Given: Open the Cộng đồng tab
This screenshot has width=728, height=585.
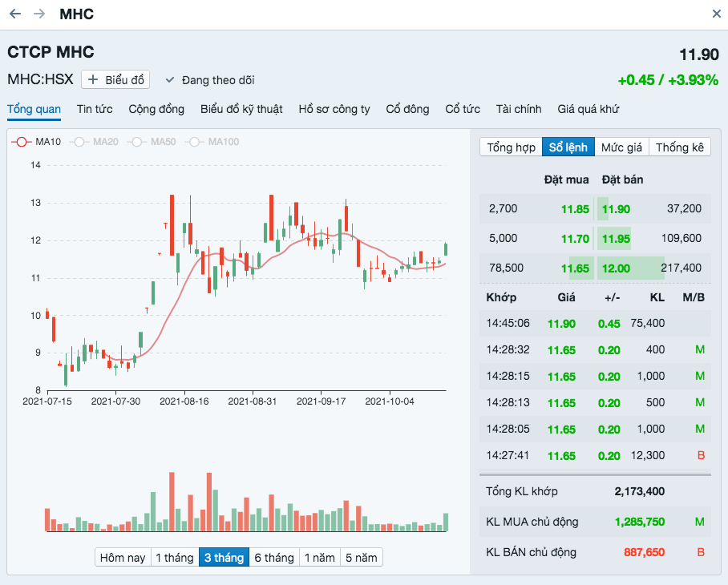Looking at the screenshot, I should pyautogui.click(x=156, y=109).
